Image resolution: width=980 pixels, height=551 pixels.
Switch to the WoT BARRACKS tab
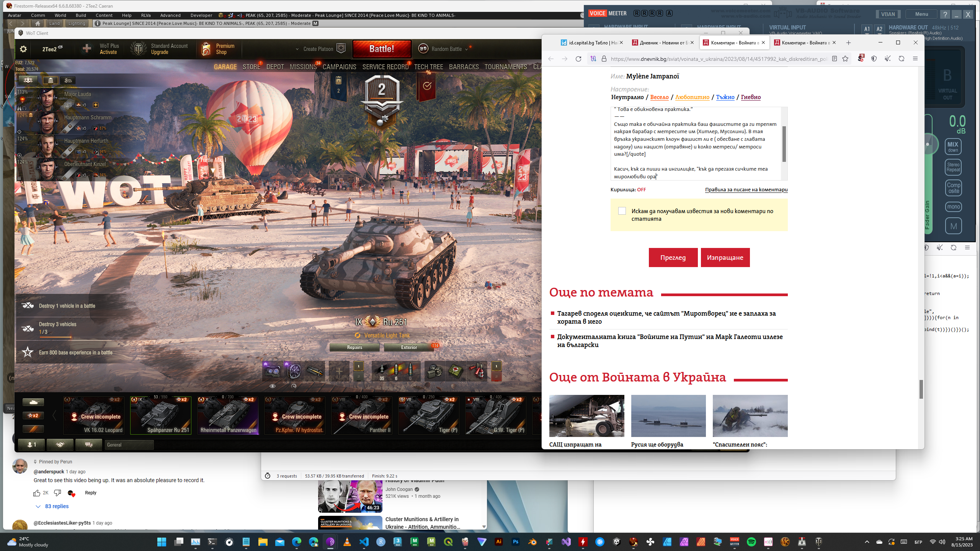(464, 67)
